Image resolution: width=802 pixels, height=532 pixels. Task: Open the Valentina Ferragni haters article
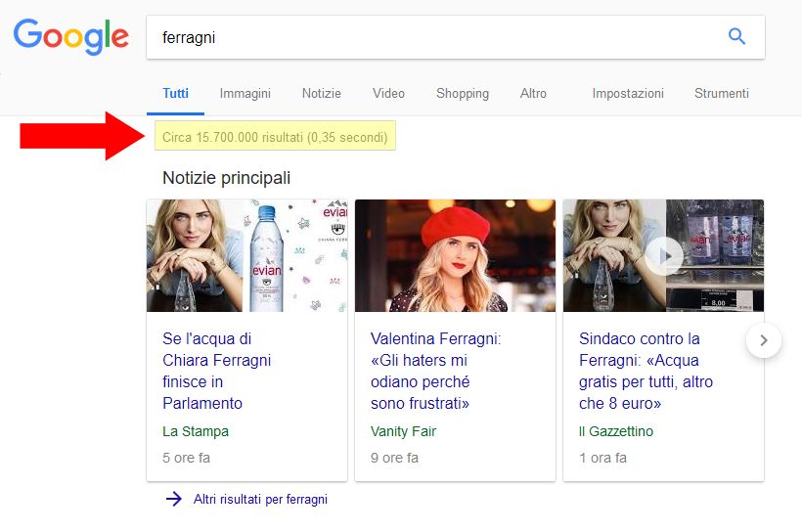(x=436, y=371)
